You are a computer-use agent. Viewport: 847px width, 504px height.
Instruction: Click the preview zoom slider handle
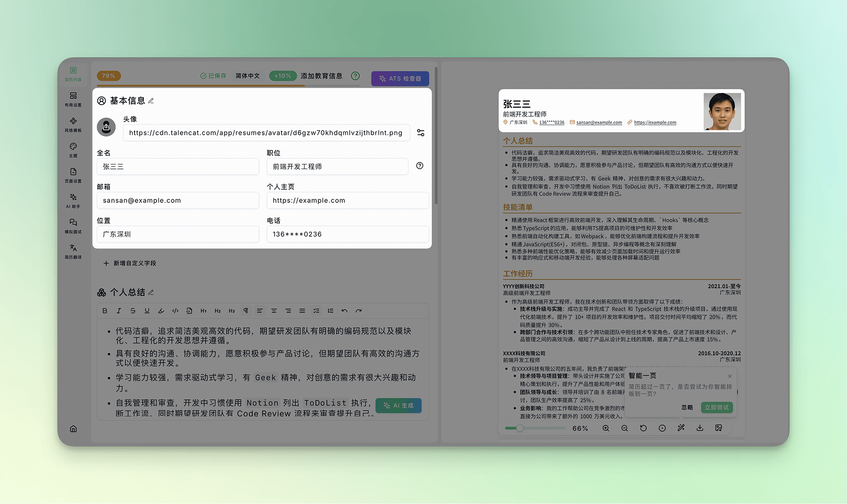[x=519, y=428]
